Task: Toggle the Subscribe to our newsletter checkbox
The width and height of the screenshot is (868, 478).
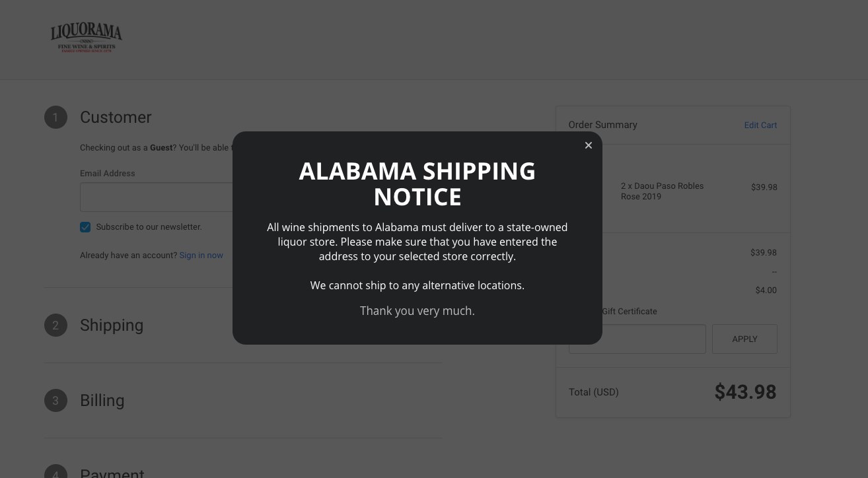Action: click(85, 227)
